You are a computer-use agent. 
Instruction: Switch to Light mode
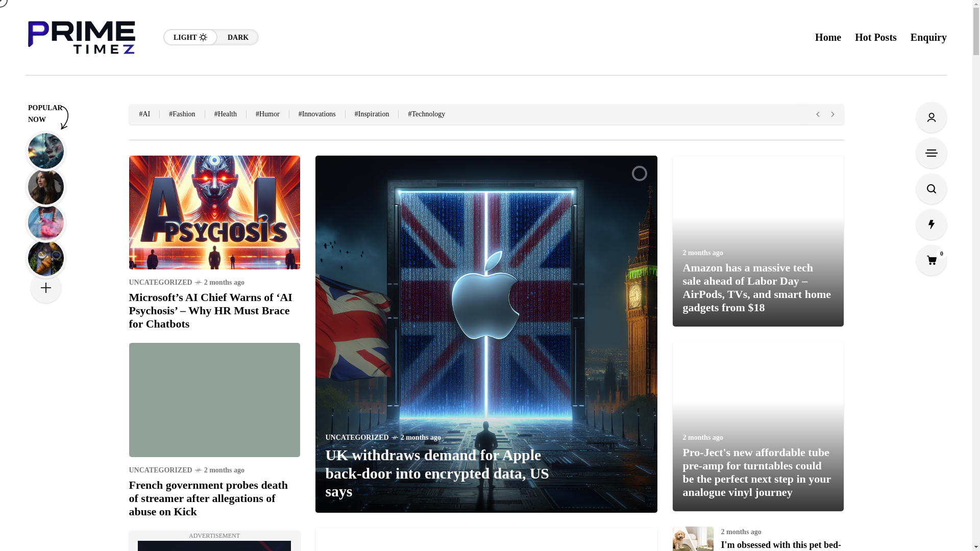(190, 37)
